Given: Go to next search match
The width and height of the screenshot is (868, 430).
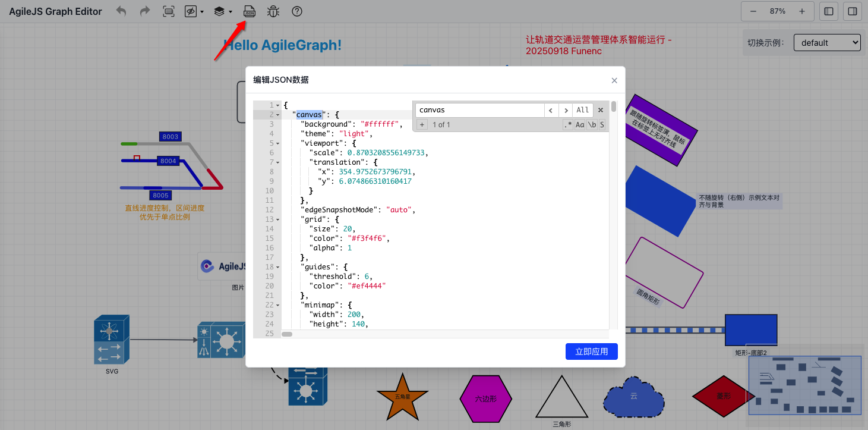Looking at the screenshot, I should [566, 110].
